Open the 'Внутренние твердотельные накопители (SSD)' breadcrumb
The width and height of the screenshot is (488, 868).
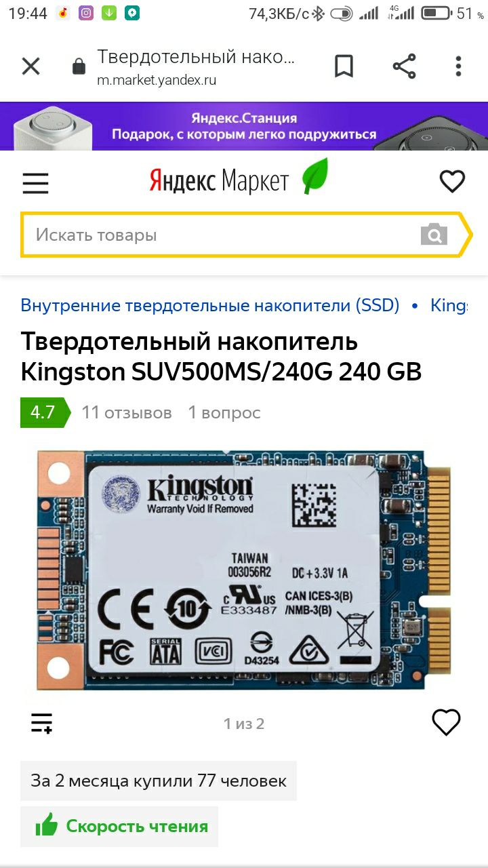pos(210,305)
